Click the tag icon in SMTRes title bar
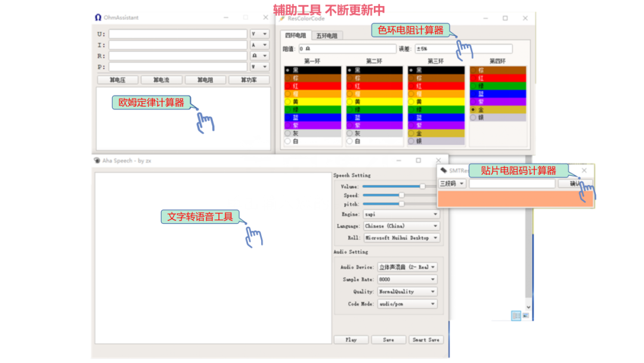 pos(442,170)
